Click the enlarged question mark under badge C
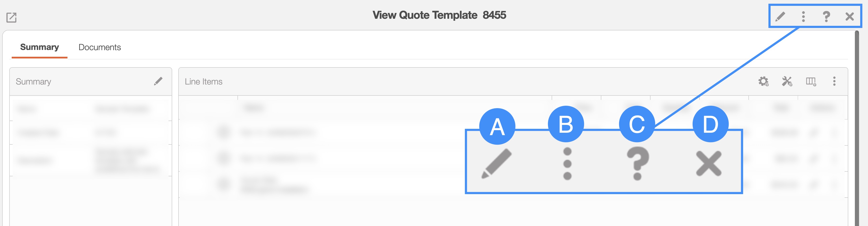This screenshot has height=226, width=868. pos(637,163)
